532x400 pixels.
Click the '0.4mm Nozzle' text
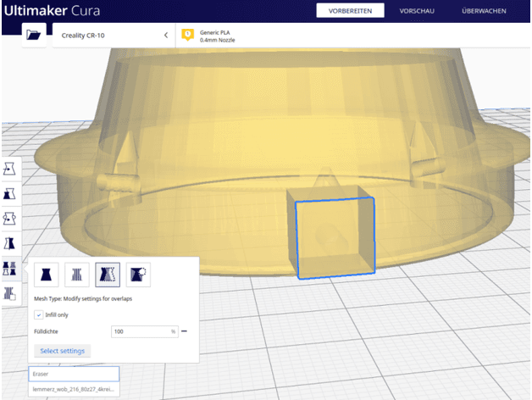[x=217, y=40]
